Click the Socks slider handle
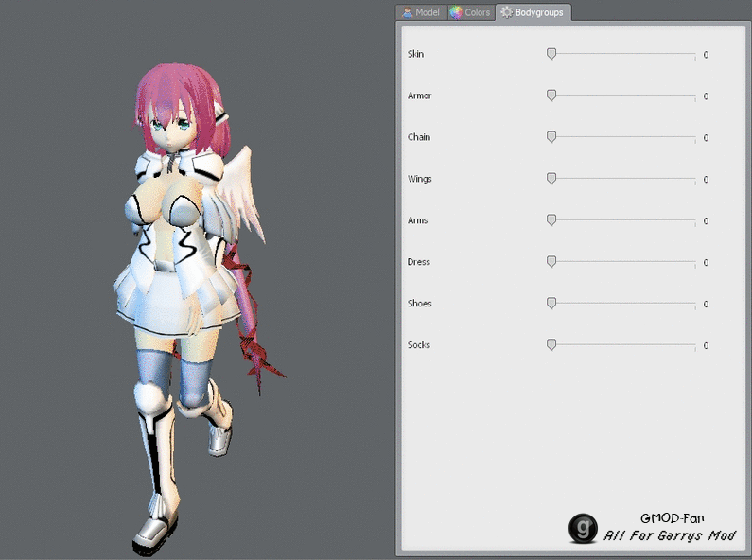 click(x=551, y=344)
